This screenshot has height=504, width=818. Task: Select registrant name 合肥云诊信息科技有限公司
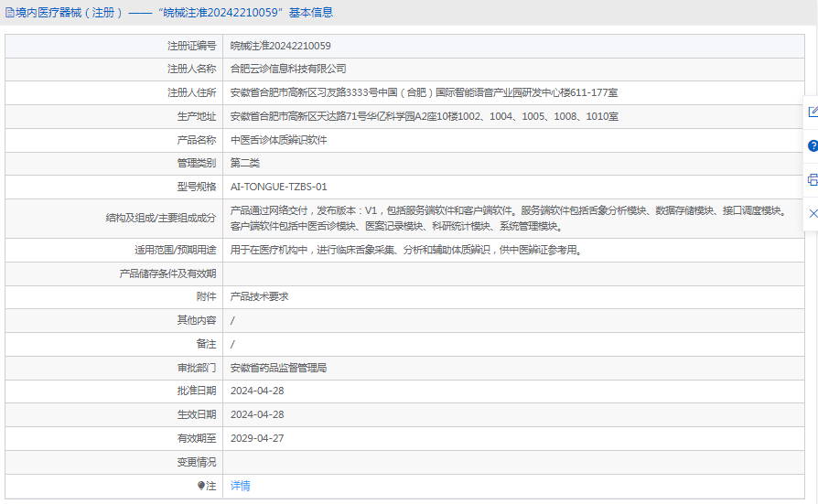click(x=288, y=69)
